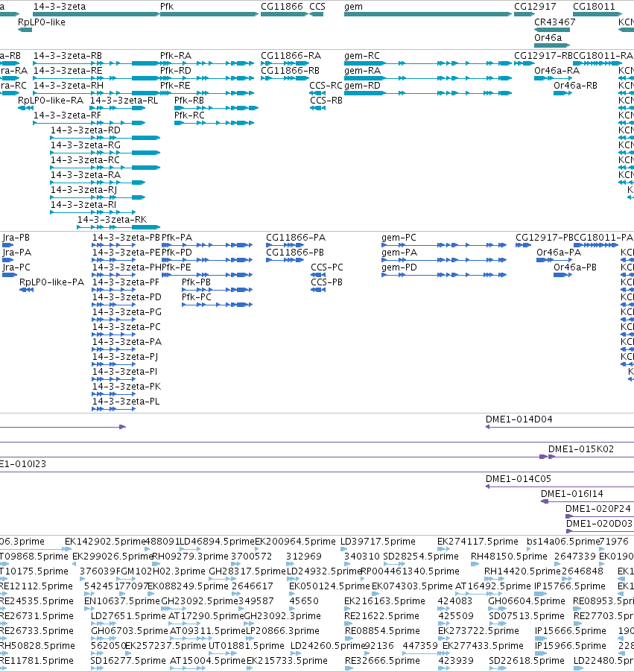The image size is (634, 672).
Task: Open the CG11866 gene label
Action: [282, 7]
